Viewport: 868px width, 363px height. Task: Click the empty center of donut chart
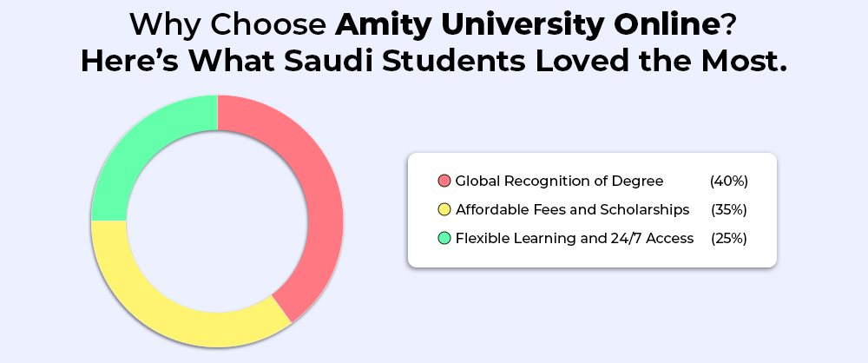(218, 221)
